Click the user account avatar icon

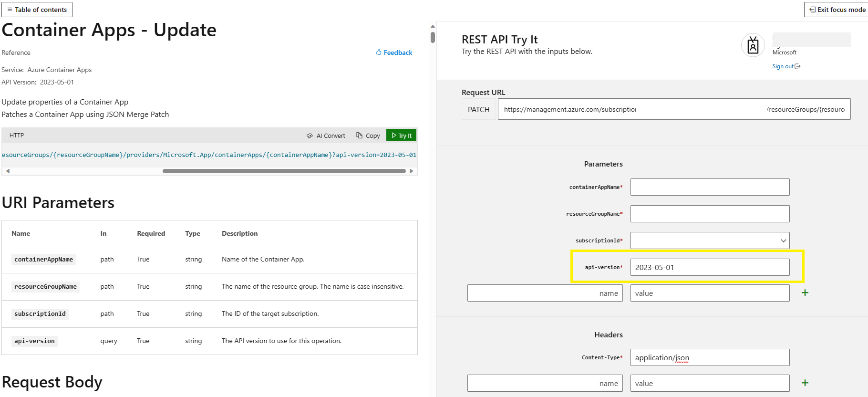(753, 45)
